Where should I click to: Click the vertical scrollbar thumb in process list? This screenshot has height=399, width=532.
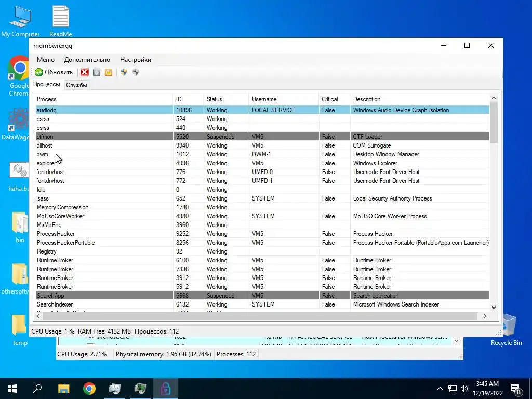(494, 122)
